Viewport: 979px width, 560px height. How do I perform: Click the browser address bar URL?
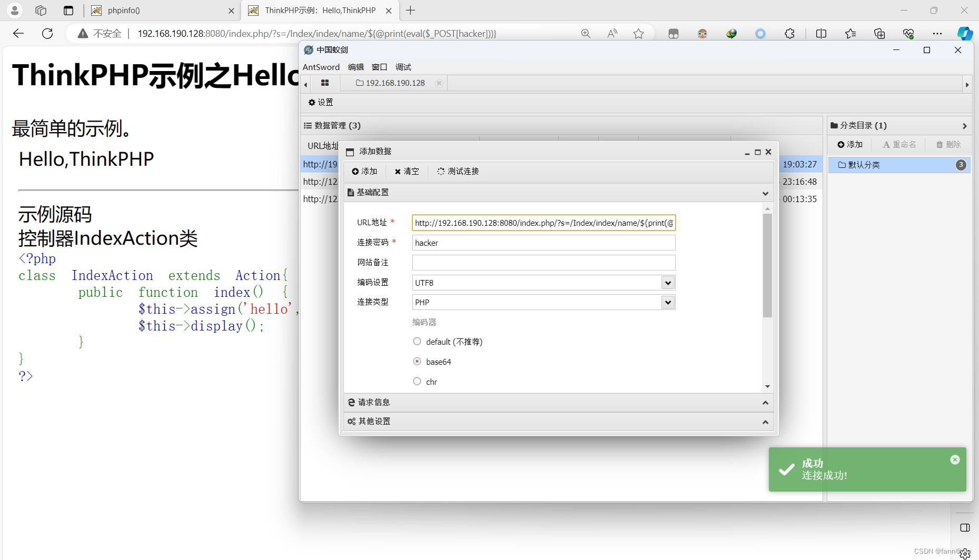(317, 34)
